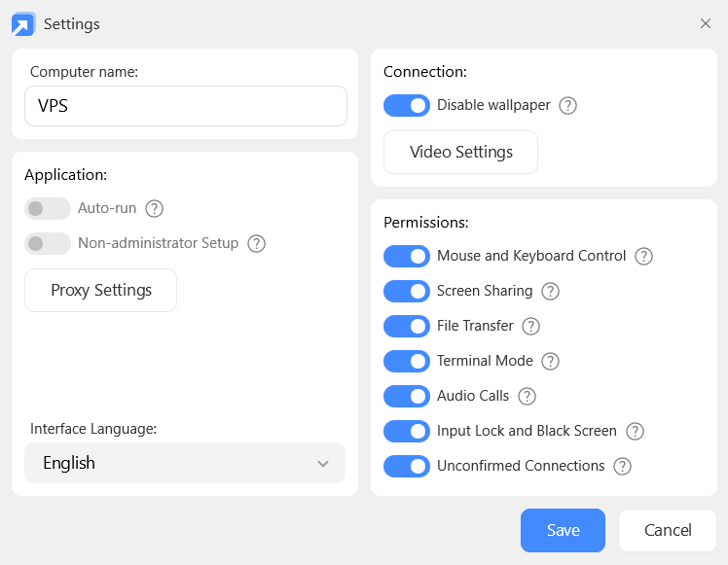The width and height of the screenshot is (728, 565).
Task: Click help icon next to Disable wallpaper
Action: (x=568, y=105)
